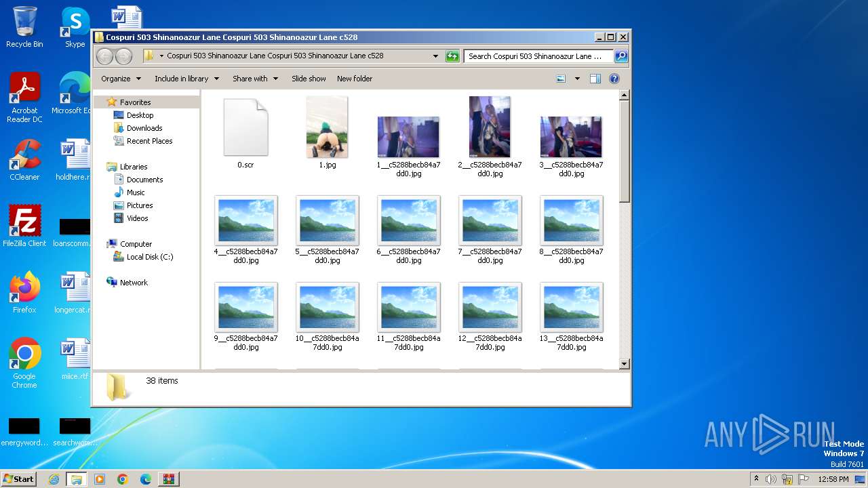Image resolution: width=868 pixels, height=488 pixels.
Task: Select Local Disk (C:) in navigation pane
Action: tap(149, 257)
